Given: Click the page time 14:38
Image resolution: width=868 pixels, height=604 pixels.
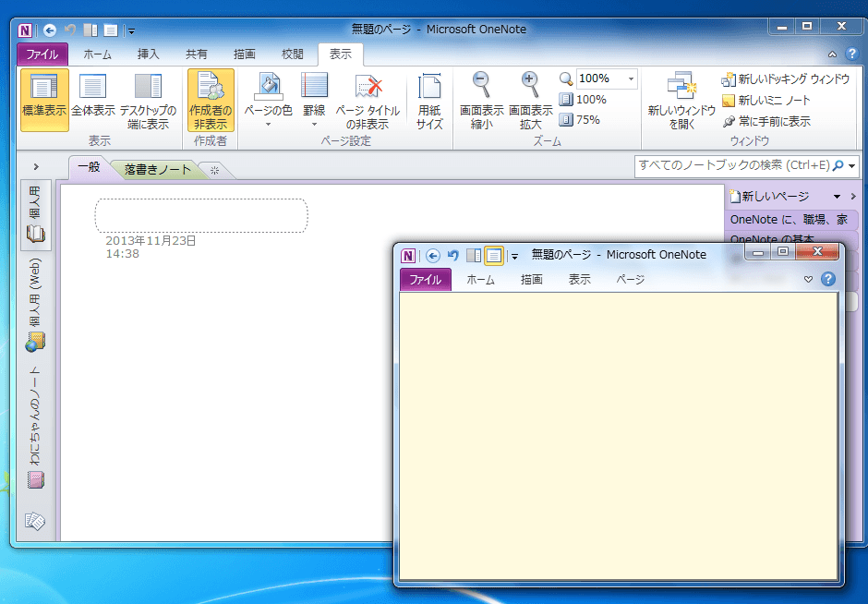Looking at the screenshot, I should pos(122,254).
